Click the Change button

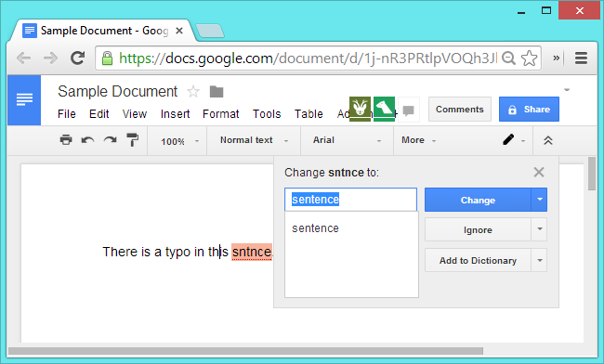pyautogui.click(x=478, y=200)
